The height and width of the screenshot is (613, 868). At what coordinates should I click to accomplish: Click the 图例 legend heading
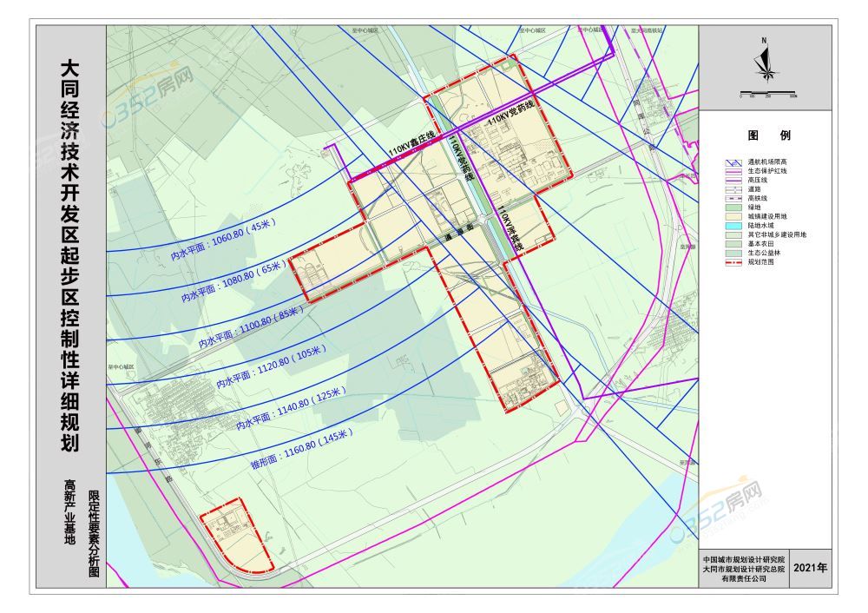click(769, 135)
